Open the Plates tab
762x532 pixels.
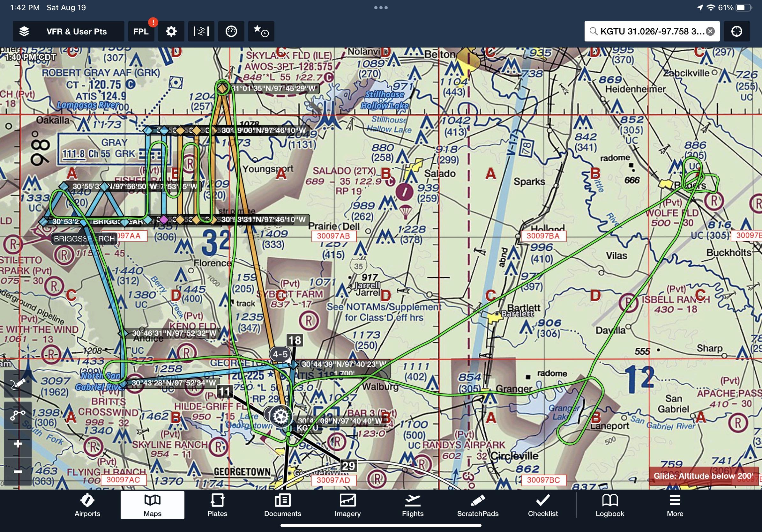point(217,506)
